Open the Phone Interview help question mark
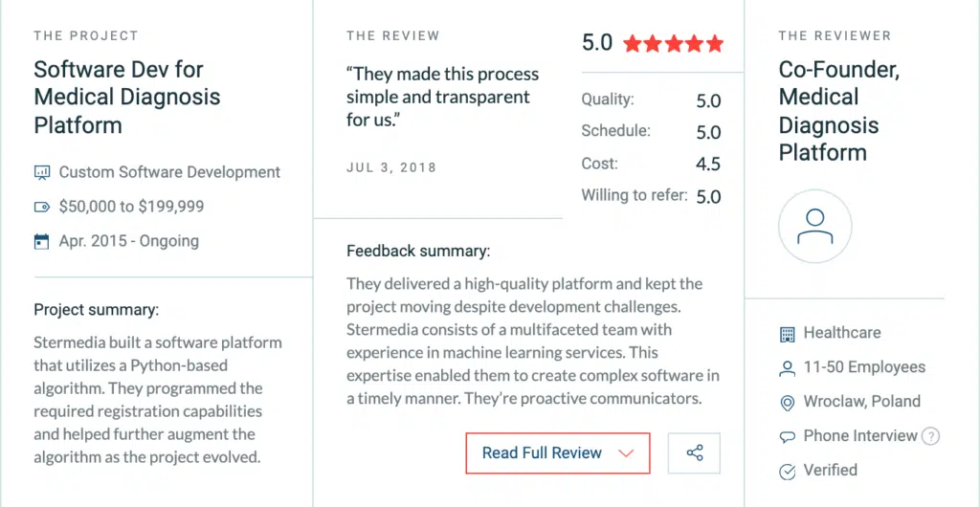 tap(930, 436)
